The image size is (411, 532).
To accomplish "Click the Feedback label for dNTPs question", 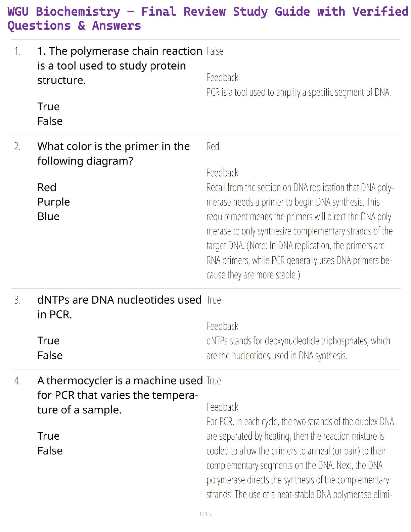I will [222, 326].
